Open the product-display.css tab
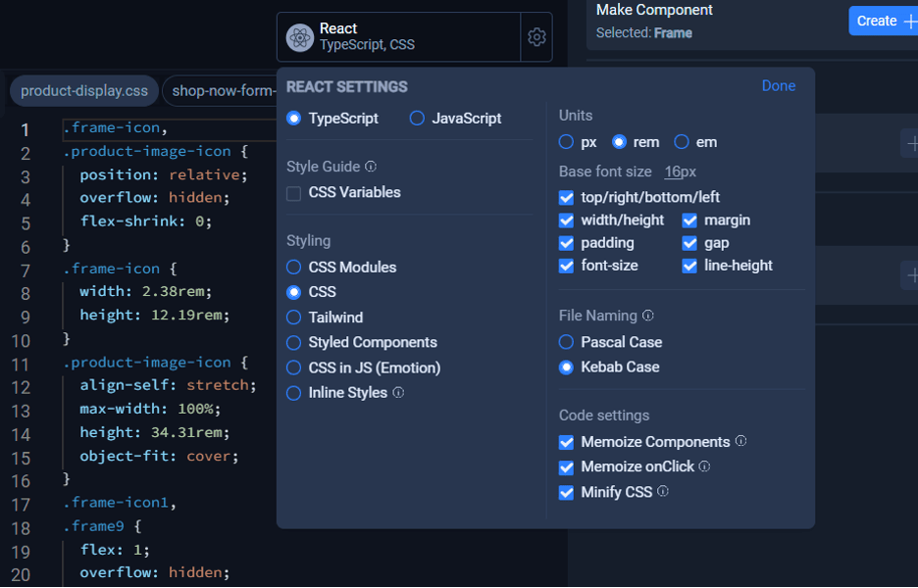 [x=84, y=91]
